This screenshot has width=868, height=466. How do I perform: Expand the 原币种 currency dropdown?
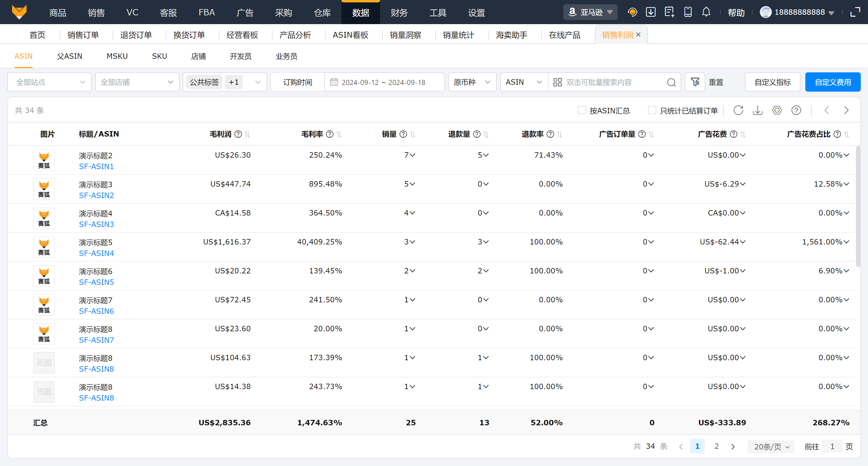pos(472,82)
